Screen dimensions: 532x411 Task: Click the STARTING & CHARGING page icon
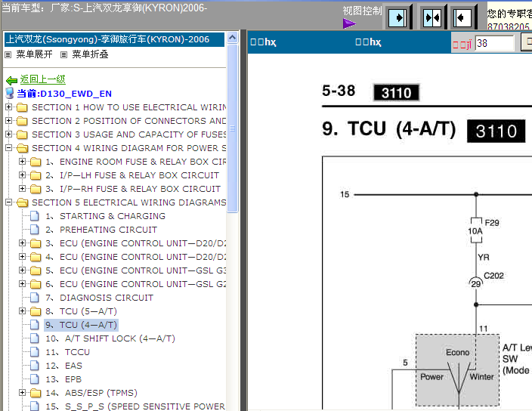click(34, 216)
